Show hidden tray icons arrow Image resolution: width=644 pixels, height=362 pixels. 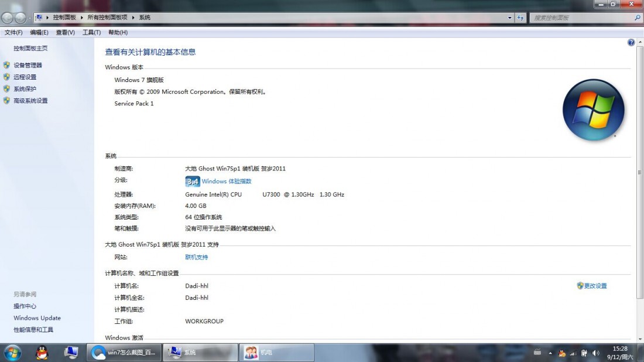[x=550, y=353]
